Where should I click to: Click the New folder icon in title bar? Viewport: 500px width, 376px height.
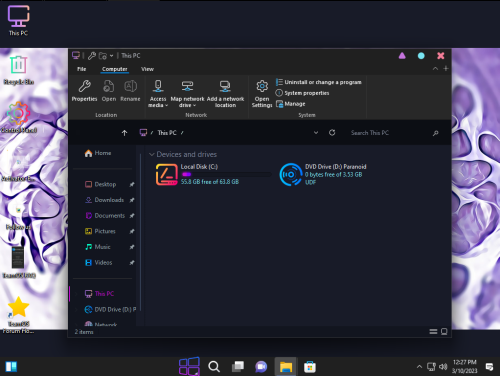(103, 56)
